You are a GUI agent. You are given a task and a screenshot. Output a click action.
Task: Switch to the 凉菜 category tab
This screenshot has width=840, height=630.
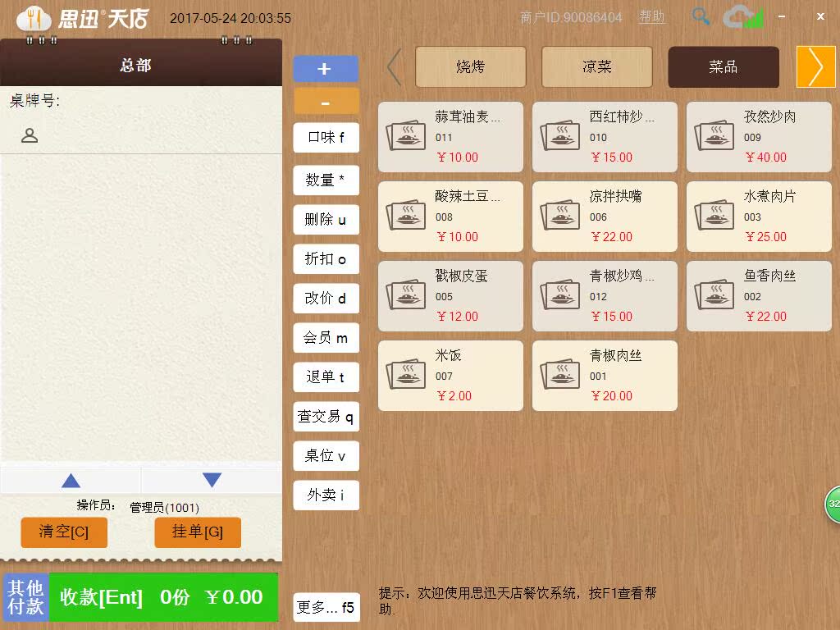click(597, 67)
